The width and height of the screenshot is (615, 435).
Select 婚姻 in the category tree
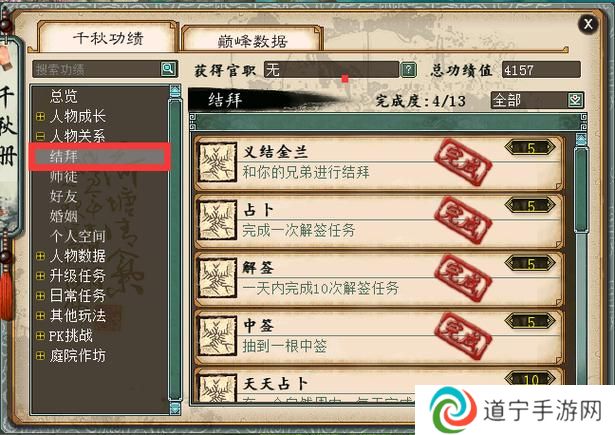point(64,216)
